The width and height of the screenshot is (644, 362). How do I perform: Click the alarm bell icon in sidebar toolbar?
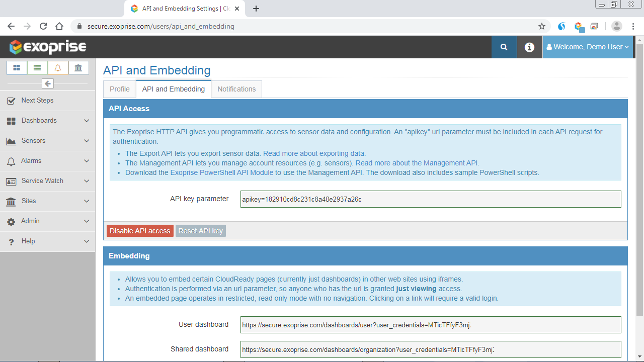pos(58,68)
